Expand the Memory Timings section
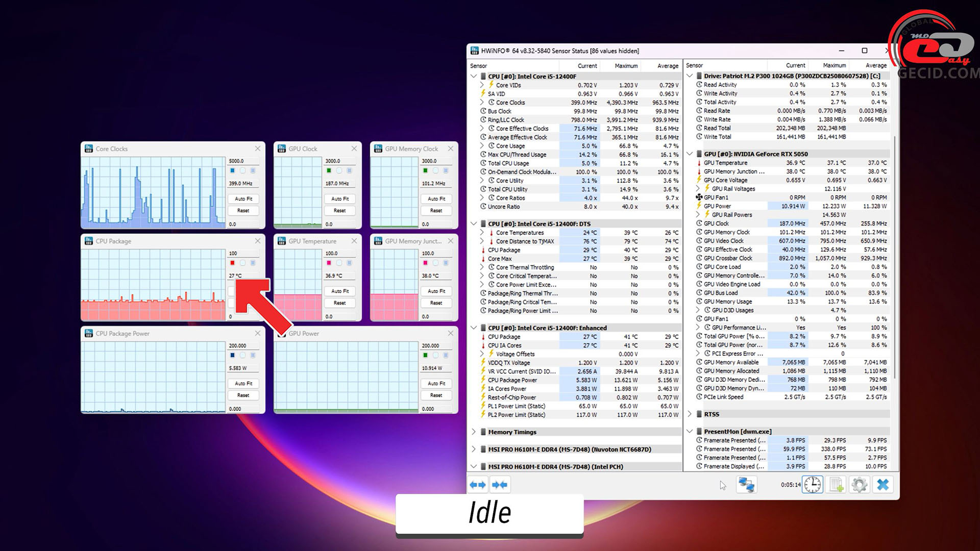980x551 pixels. click(x=474, y=432)
